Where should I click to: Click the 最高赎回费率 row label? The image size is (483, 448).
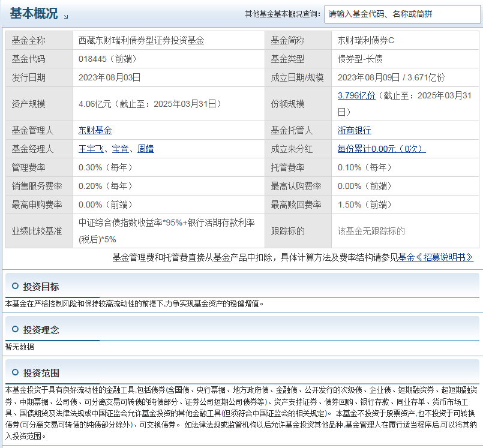coord(296,205)
